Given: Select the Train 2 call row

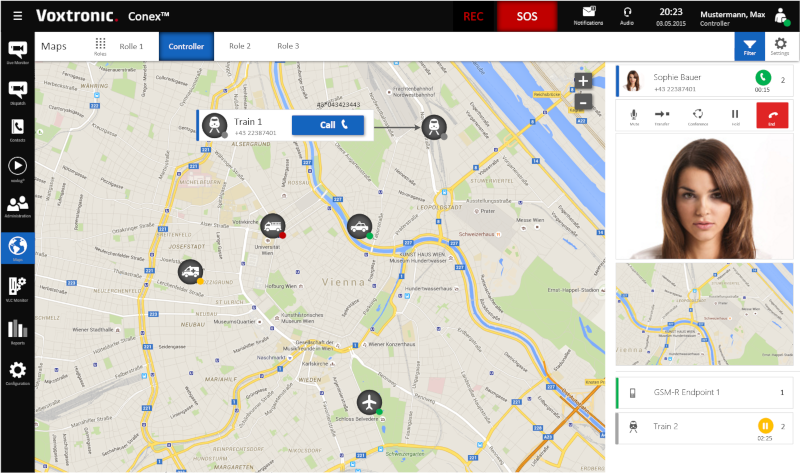Looking at the screenshot, I should pyautogui.click(x=705, y=428).
